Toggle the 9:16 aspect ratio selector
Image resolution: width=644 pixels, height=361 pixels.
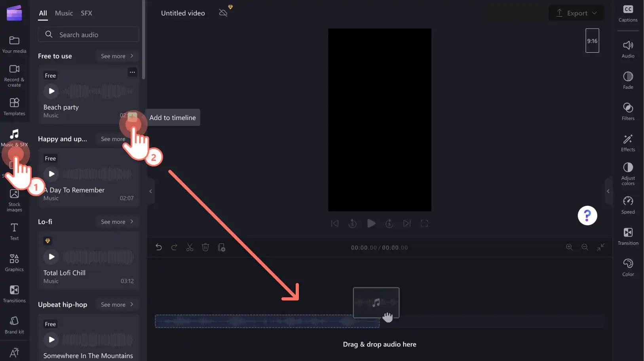(x=592, y=41)
